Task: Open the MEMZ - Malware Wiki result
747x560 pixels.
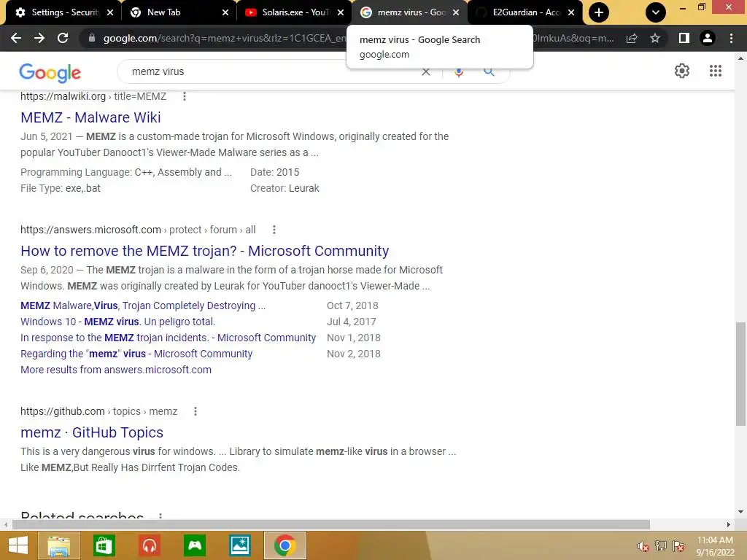Action: point(90,117)
